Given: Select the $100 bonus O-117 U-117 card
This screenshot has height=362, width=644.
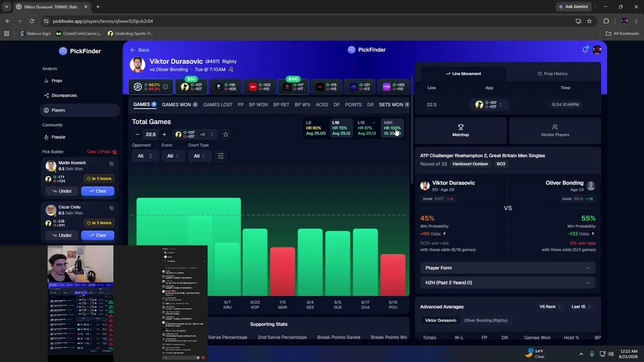Looking at the screenshot, I should (x=293, y=87).
